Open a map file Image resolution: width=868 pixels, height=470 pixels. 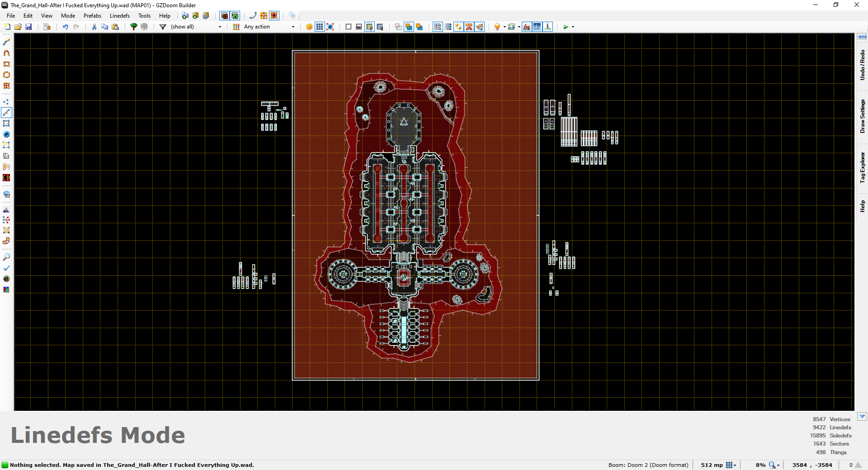[x=18, y=27]
